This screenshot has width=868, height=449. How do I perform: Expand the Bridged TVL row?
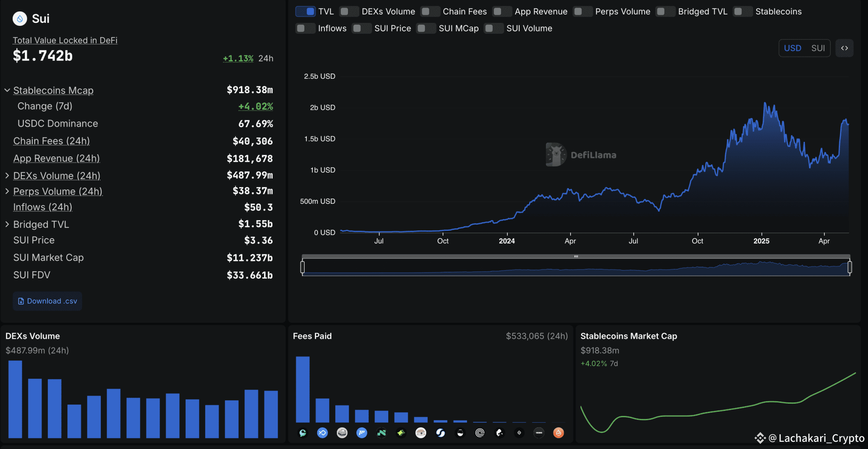7,224
